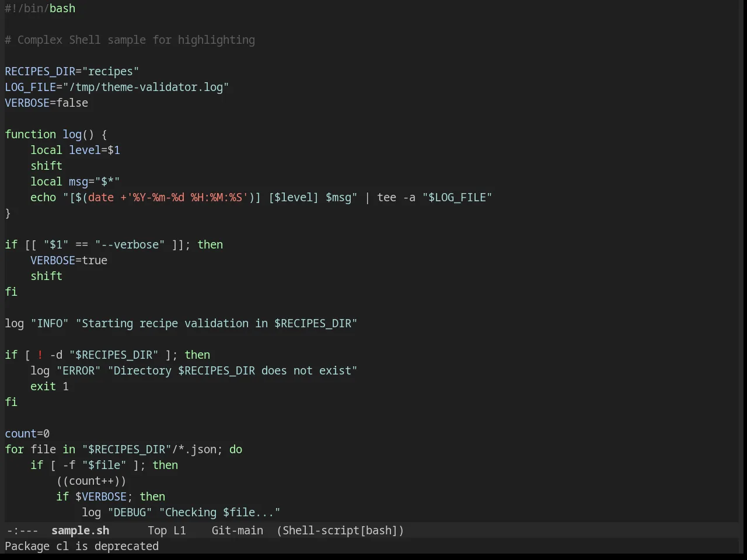Click the #!/bin/bash shebang line

tap(40, 8)
